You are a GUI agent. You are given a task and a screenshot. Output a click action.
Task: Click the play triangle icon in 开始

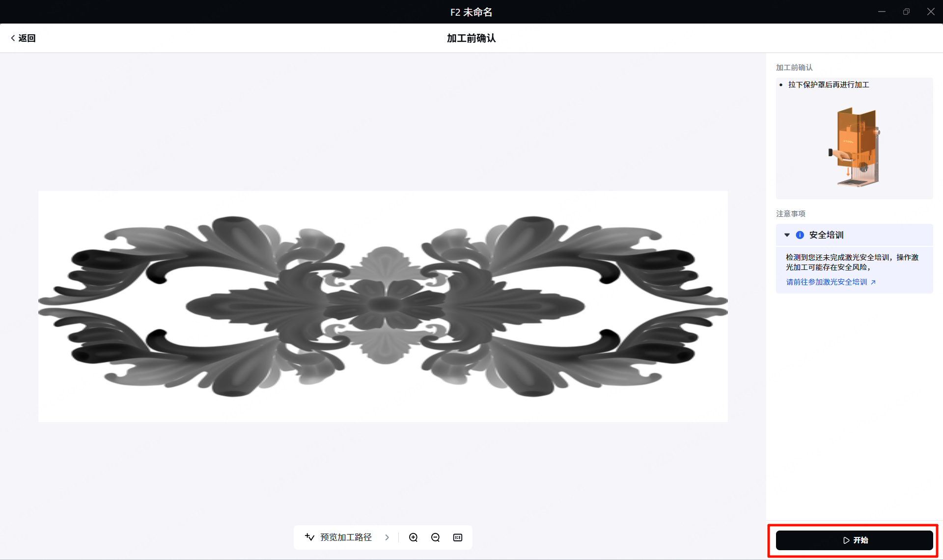click(846, 540)
